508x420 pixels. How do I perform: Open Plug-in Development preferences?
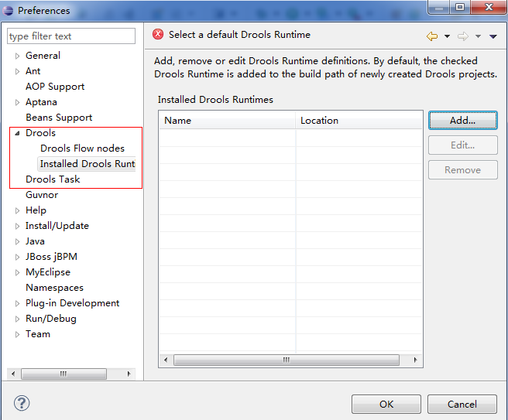(x=72, y=303)
